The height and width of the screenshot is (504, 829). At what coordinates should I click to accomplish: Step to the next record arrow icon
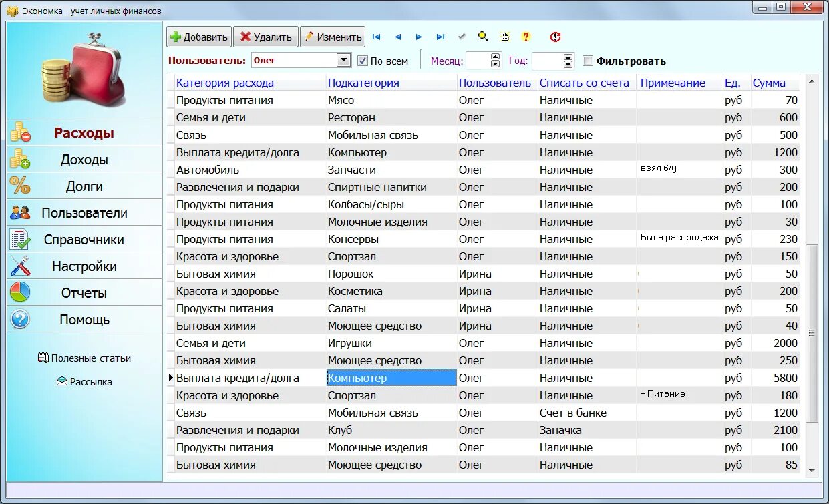[x=419, y=37]
